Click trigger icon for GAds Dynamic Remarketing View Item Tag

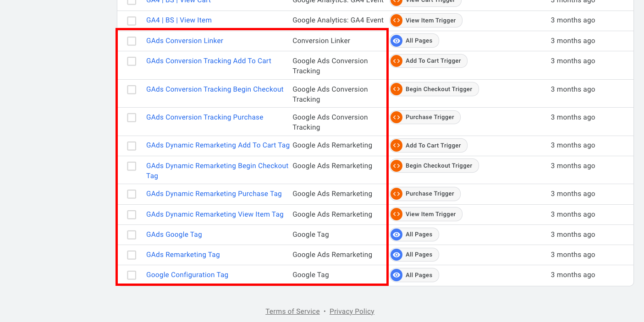[396, 214]
